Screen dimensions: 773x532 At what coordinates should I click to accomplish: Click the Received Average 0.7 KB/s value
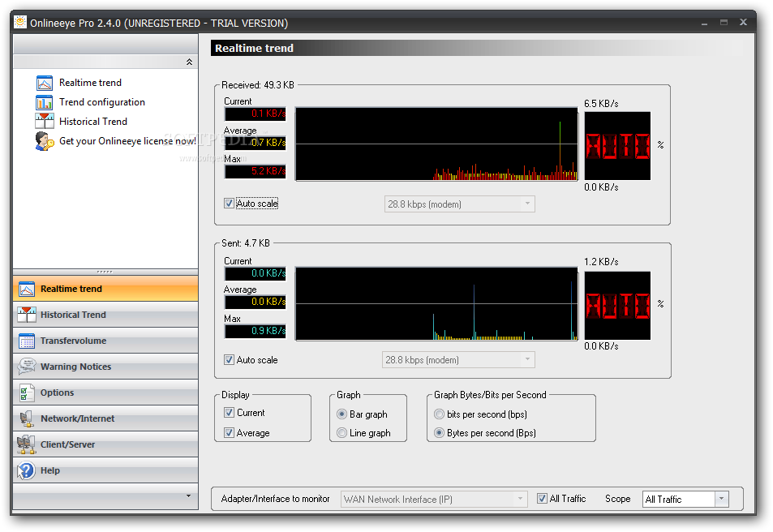point(256,143)
